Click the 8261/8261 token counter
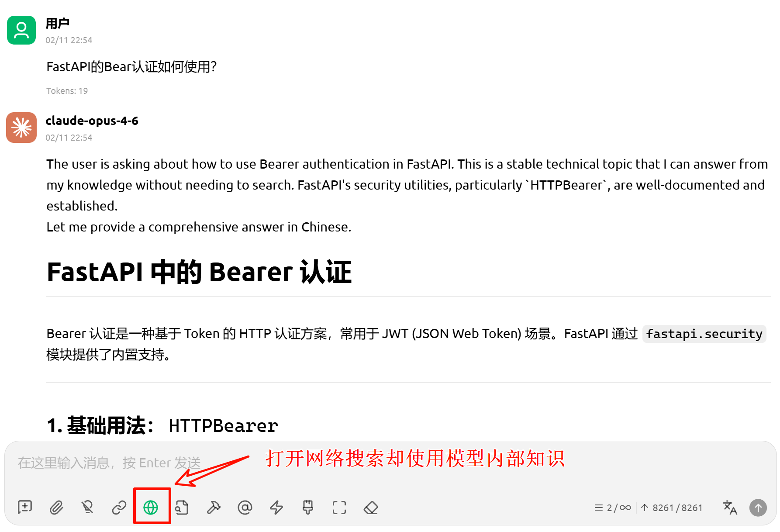This screenshot has width=780, height=532. (x=672, y=508)
